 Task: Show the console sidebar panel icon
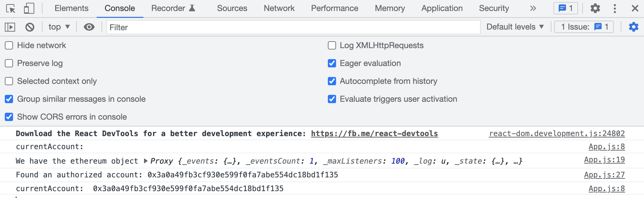coord(10,27)
